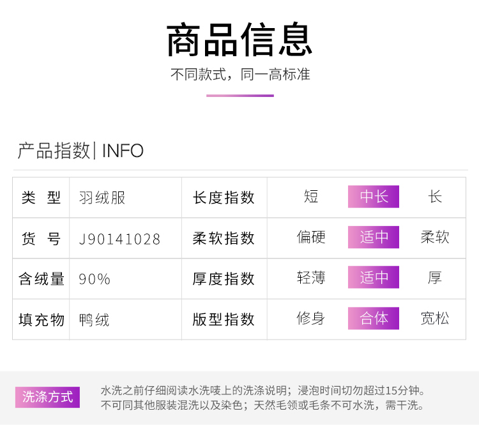Select the 柔软 softness option
This screenshot has height=448, width=479.
coord(435,237)
